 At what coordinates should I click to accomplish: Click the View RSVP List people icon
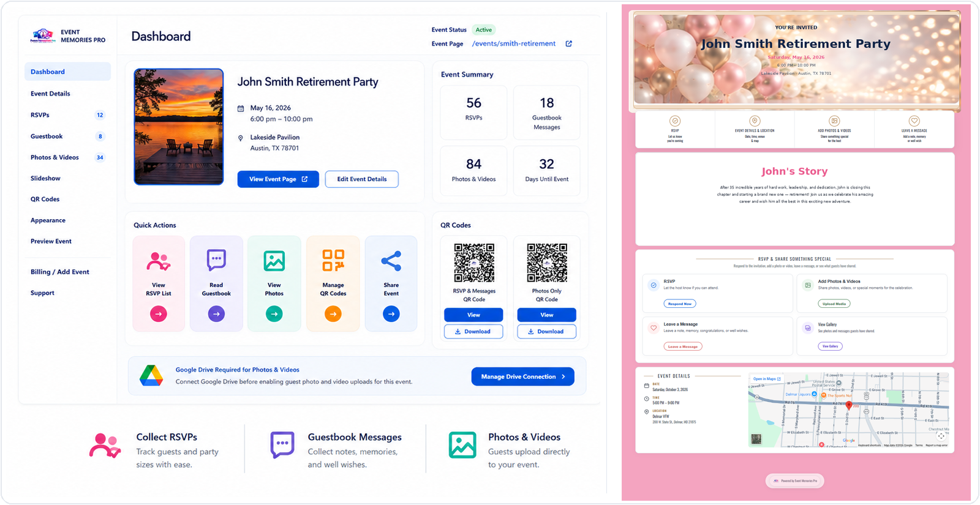point(159,261)
